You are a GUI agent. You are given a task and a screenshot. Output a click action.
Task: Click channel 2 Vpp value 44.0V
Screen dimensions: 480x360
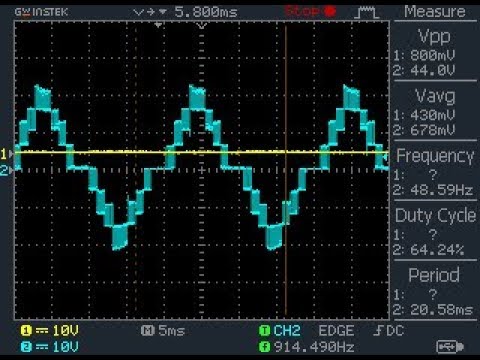(x=432, y=70)
